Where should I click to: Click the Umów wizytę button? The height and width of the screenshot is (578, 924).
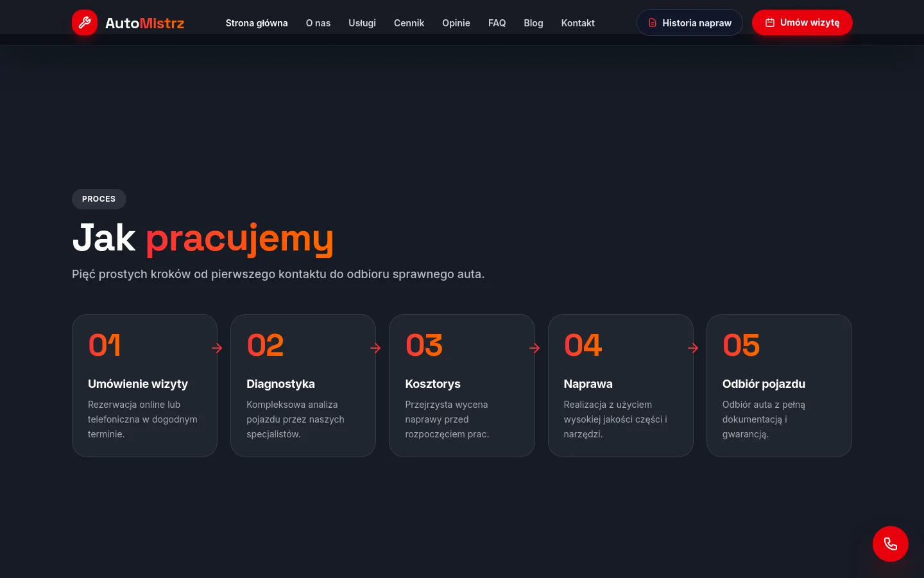pos(802,22)
